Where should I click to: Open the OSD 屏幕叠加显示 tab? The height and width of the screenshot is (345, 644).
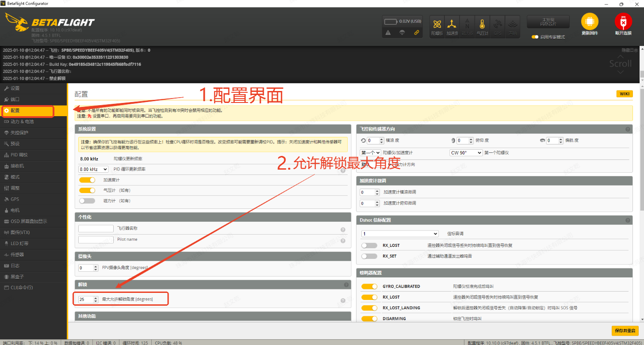(x=34, y=221)
